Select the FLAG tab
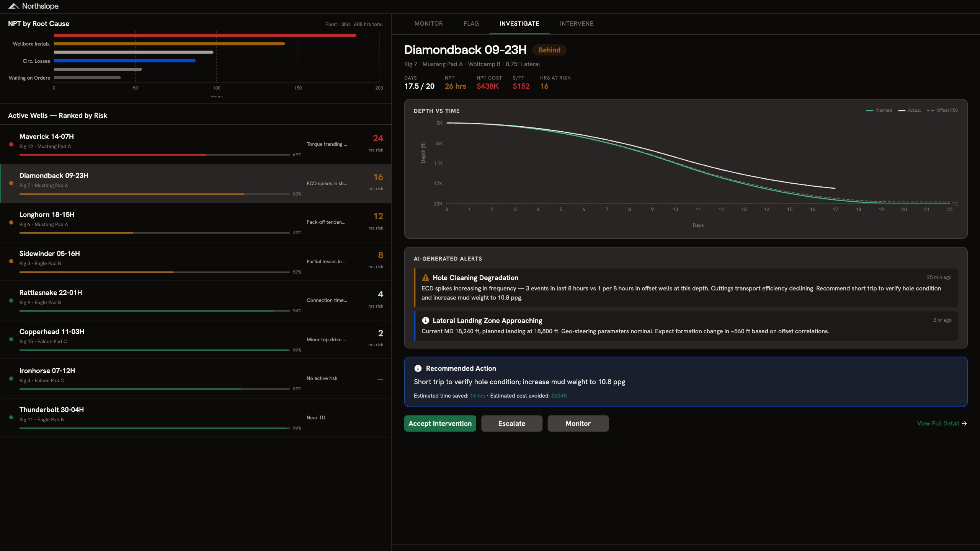The image size is (980, 551). point(471,24)
